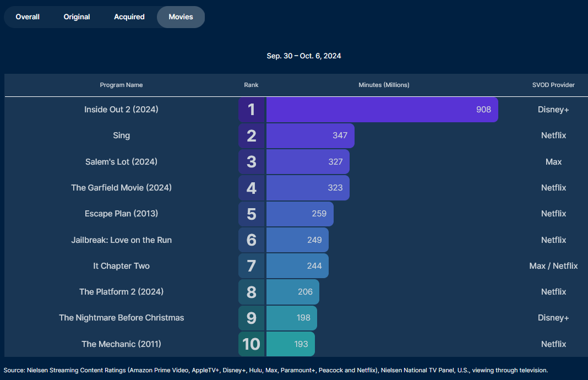Open the Acquired tab
This screenshot has height=380, width=588.
point(129,17)
